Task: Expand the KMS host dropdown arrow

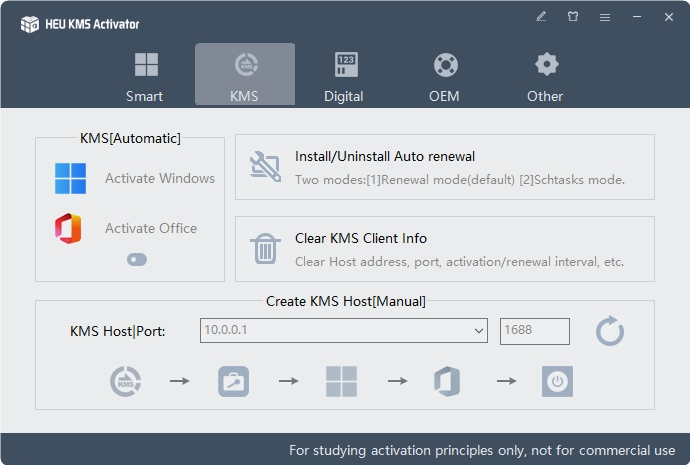Action: click(x=479, y=331)
